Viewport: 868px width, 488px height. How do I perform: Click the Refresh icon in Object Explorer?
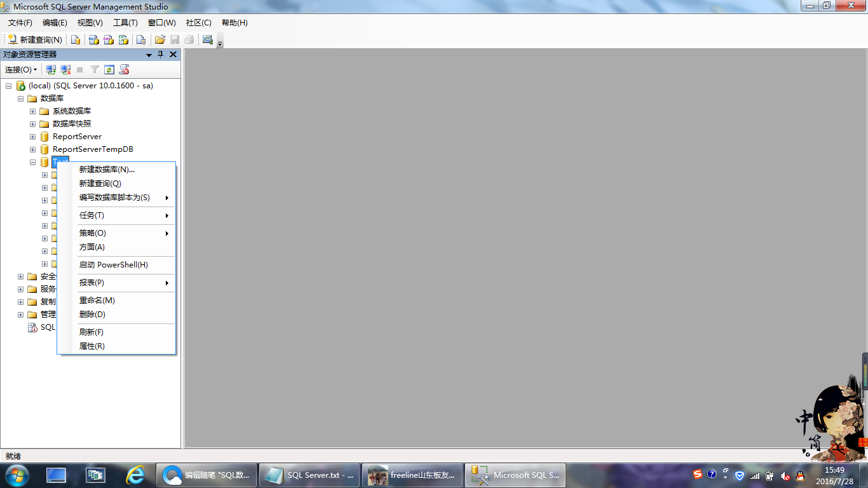click(109, 69)
